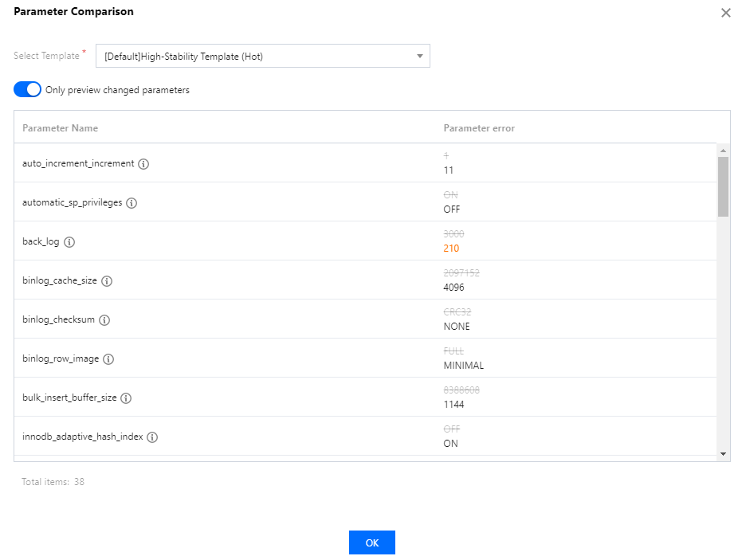The image size is (742, 560).
Task: Click the scrollbar down arrow
Action: coord(723,453)
